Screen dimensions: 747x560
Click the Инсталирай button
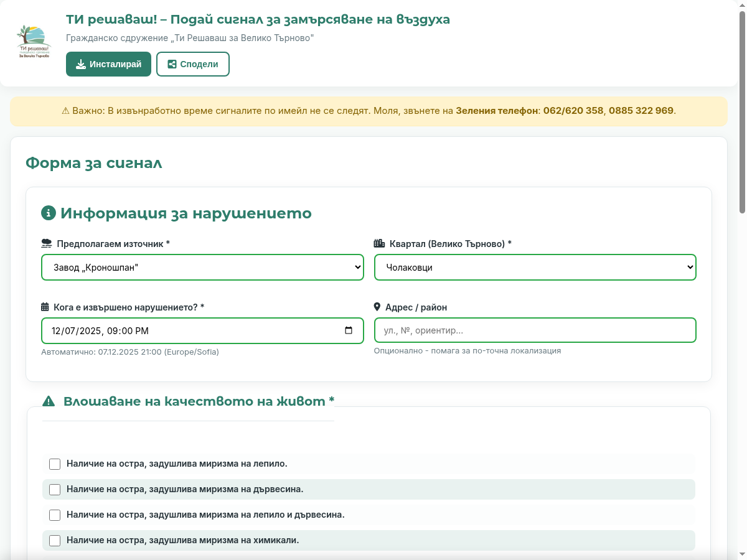pyautogui.click(x=108, y=63)
